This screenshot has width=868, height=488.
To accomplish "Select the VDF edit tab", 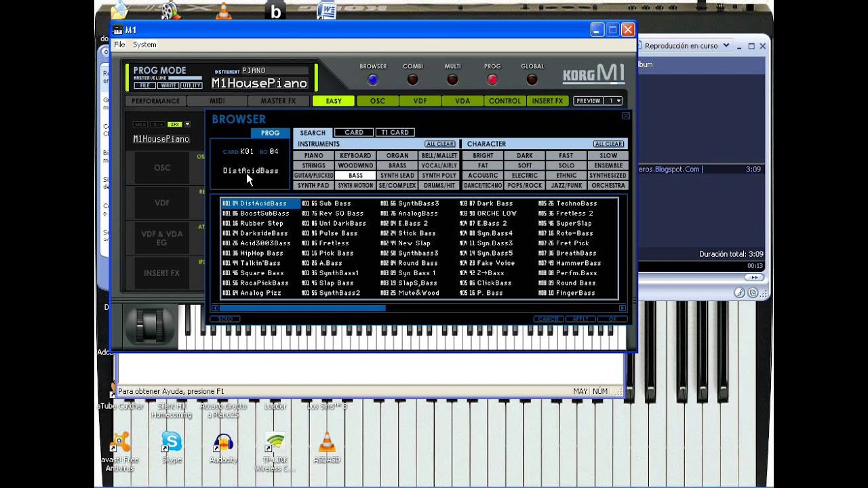I will click(420, 101).
